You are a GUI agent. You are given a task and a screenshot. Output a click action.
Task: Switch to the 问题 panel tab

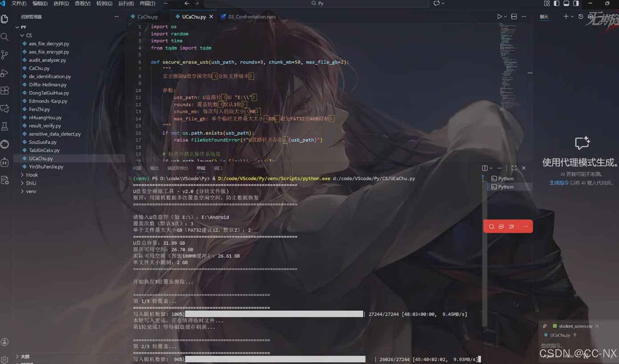point(137,168)
